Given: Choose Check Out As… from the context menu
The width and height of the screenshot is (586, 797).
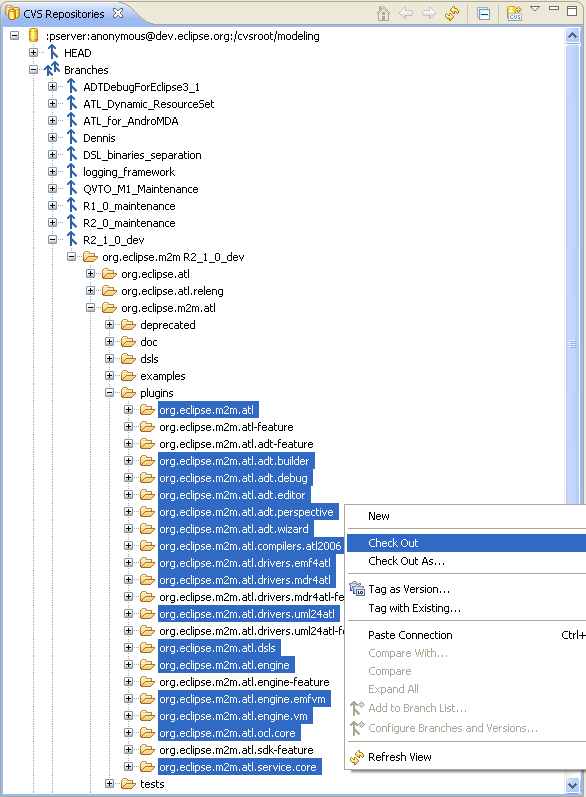Looking at the screenshot, I should [466, 561].
